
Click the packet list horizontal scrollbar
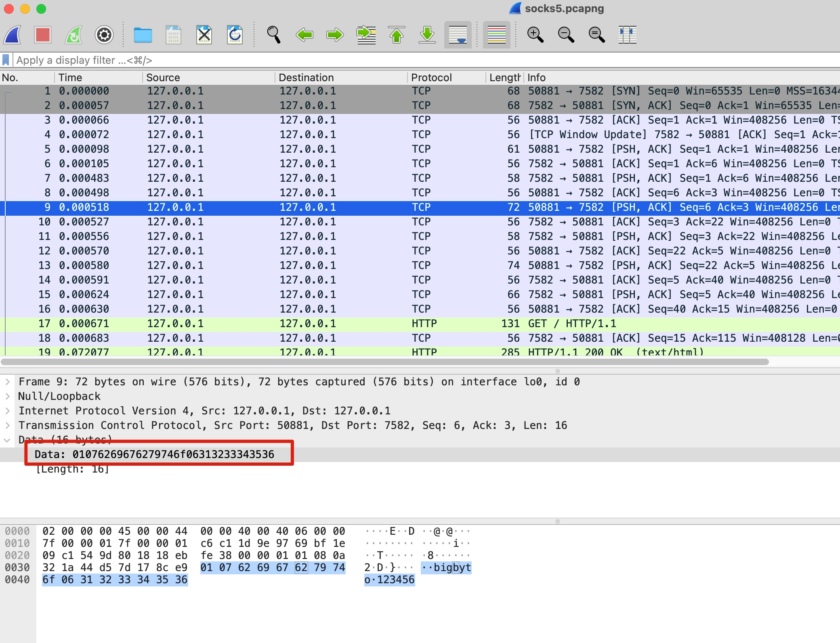[384, 362]
